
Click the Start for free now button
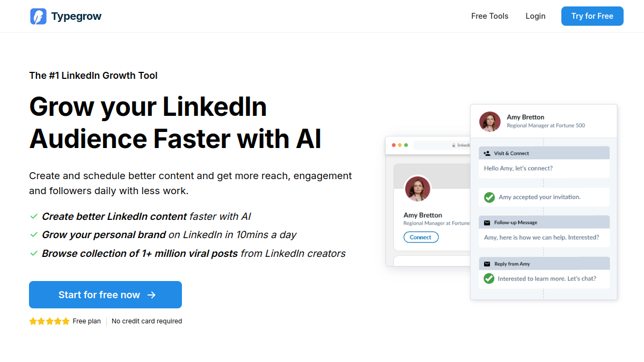click(105, 295)
